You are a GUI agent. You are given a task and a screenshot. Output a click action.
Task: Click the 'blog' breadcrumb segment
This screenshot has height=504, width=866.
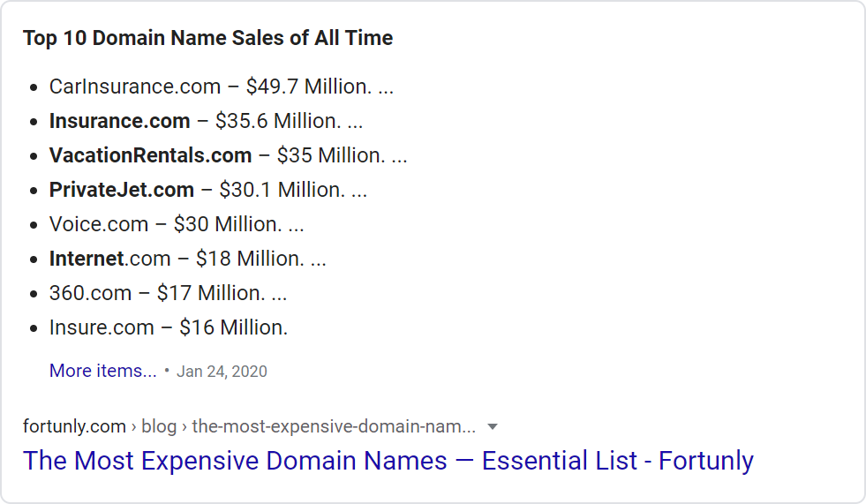[x=159, y=426]
